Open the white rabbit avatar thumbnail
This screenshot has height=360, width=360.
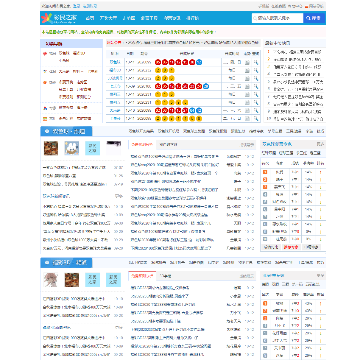[x=72, y=148]
